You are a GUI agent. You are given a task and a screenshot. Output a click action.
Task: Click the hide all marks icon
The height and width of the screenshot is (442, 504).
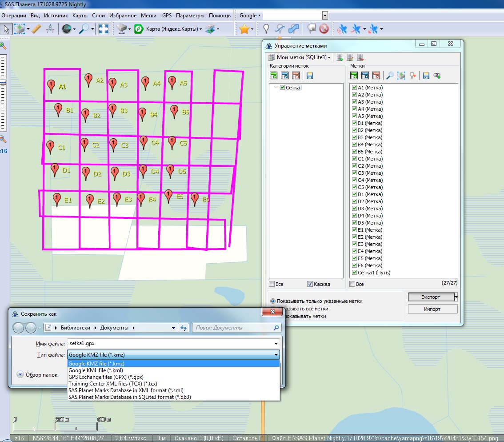(x=324, y=29)
